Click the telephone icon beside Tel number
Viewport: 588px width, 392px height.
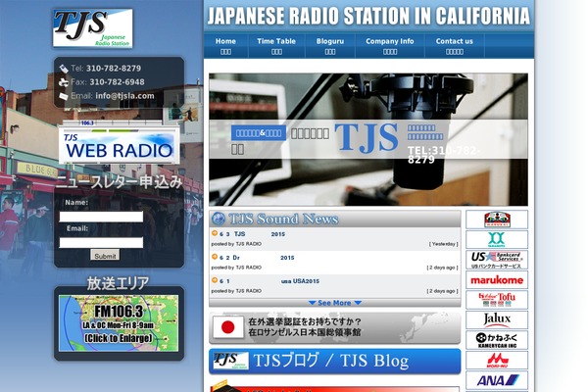[64, 69]
